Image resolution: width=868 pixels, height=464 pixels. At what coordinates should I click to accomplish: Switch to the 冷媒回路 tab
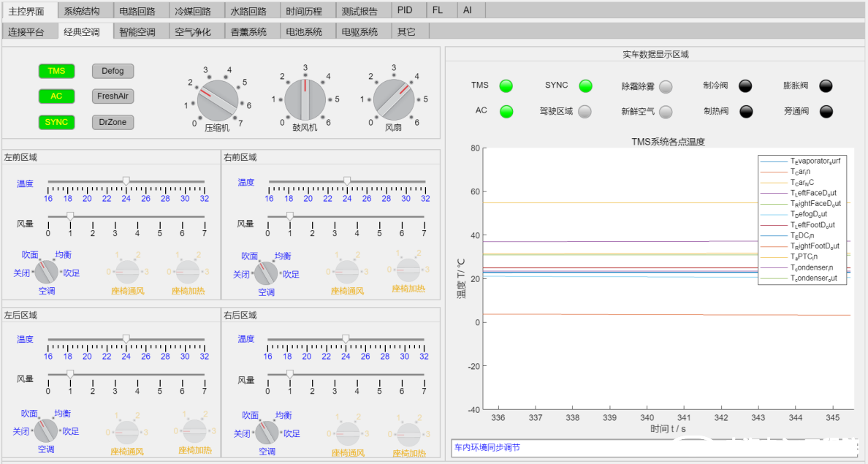coord(192,11)
